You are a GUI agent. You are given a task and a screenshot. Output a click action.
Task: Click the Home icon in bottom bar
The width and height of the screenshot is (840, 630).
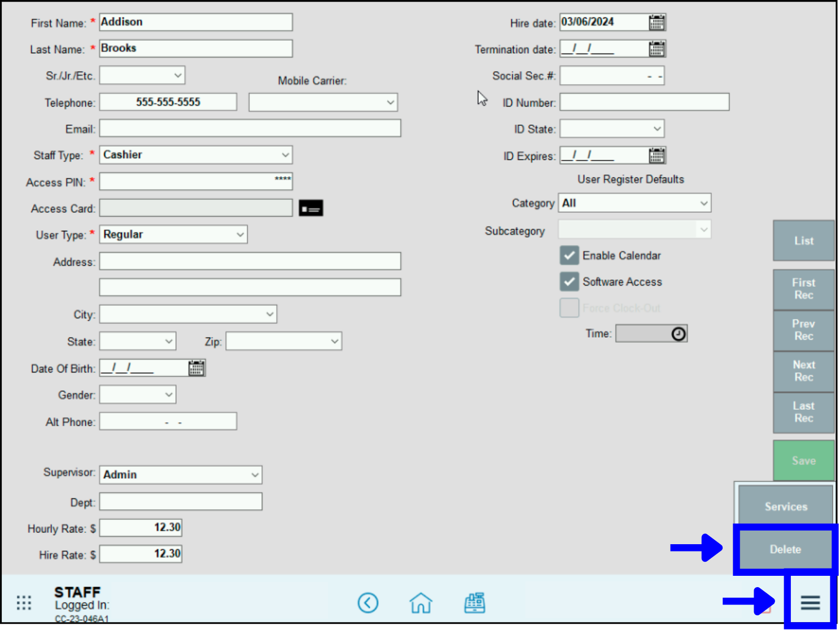[x=421, y=603]
